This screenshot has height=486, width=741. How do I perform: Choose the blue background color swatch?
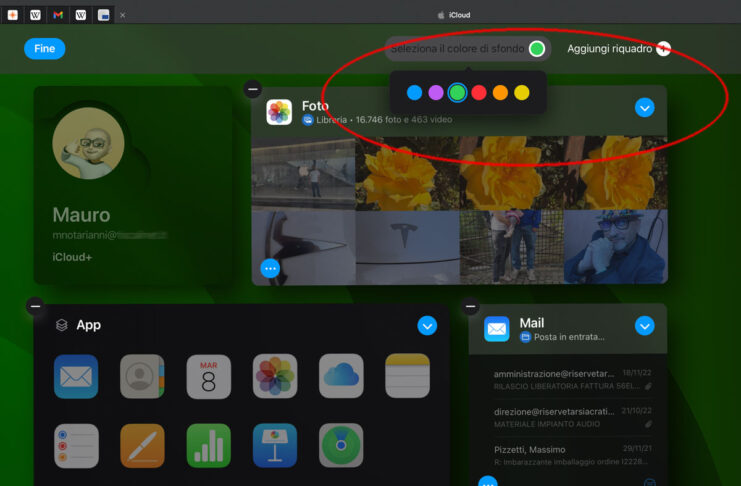point(414,93)
